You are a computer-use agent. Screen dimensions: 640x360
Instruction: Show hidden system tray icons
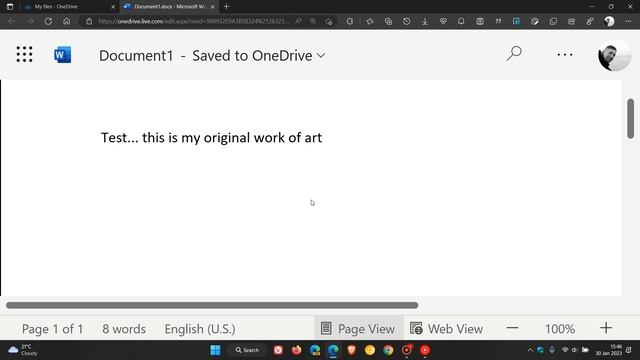click(x=530, y=350)
